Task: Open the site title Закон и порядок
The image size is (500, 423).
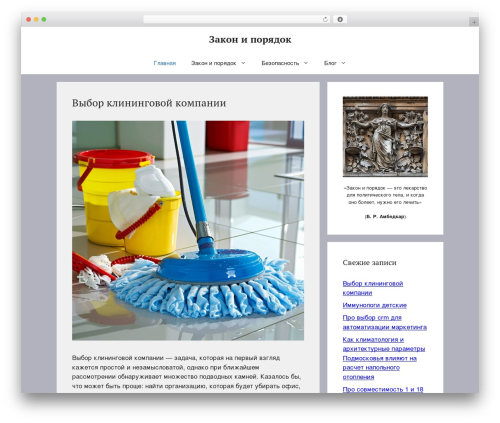Action: 250,40
